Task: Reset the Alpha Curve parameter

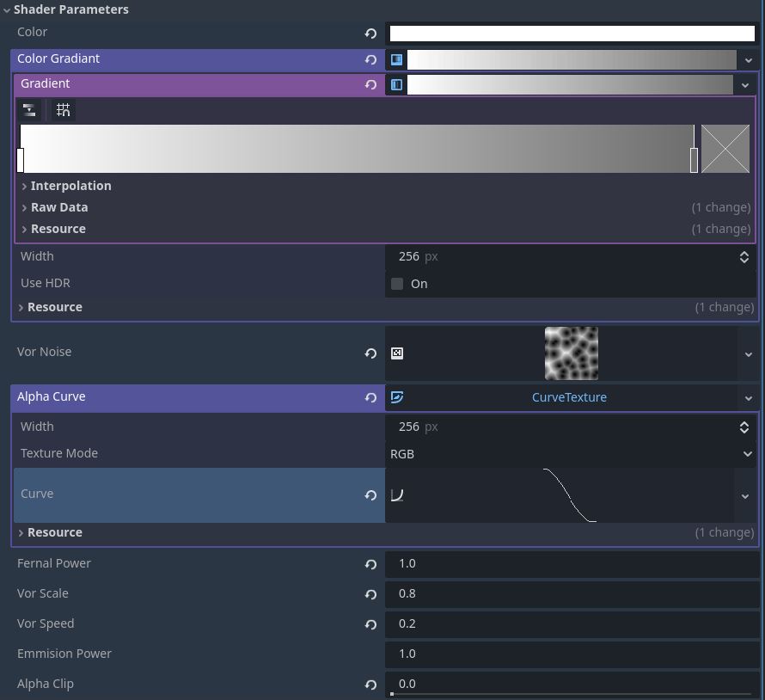Action: click(370, 398)
